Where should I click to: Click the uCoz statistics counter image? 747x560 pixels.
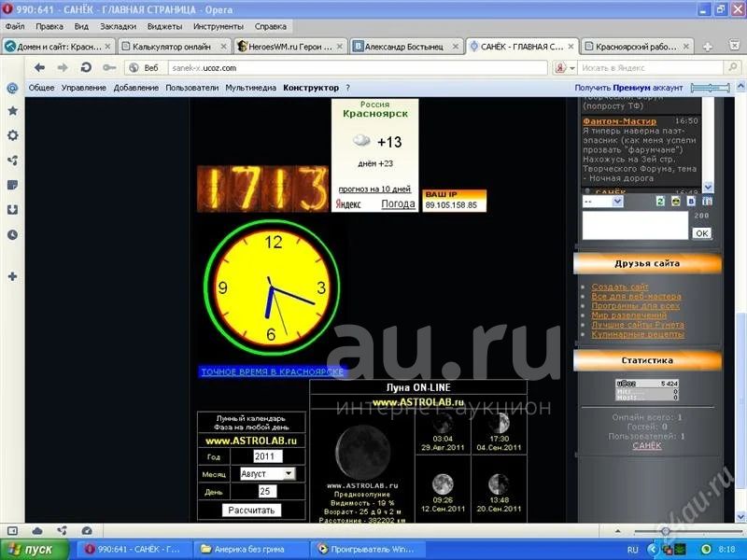647,390
